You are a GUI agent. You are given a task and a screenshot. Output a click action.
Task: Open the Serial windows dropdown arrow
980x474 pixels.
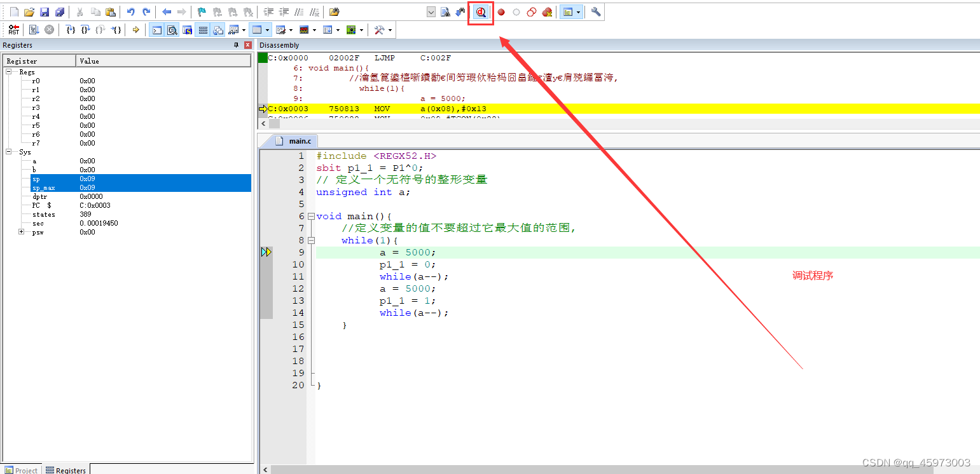[291, 30]
